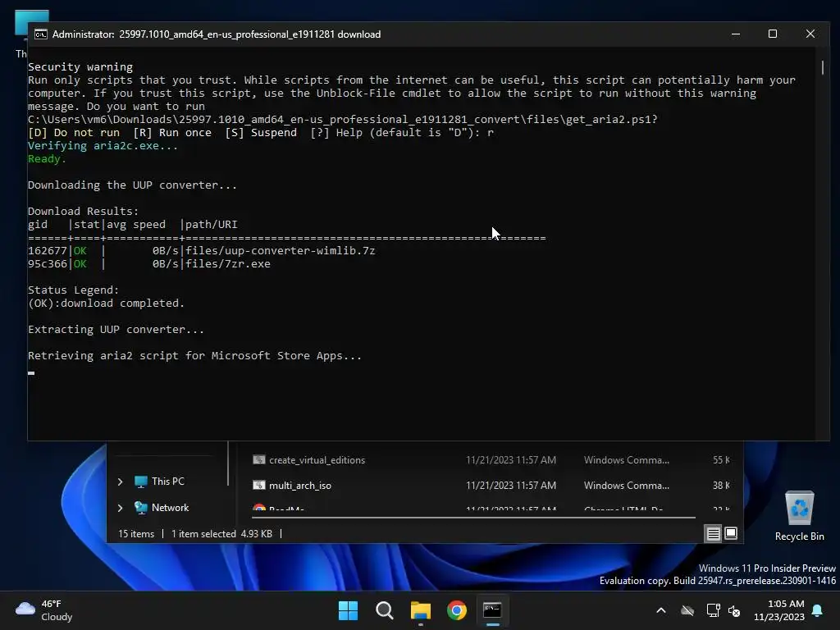The image size is (840, 630).
Task: Click the console vertical scrollbar thumb
Action: (x=822, y=67)
